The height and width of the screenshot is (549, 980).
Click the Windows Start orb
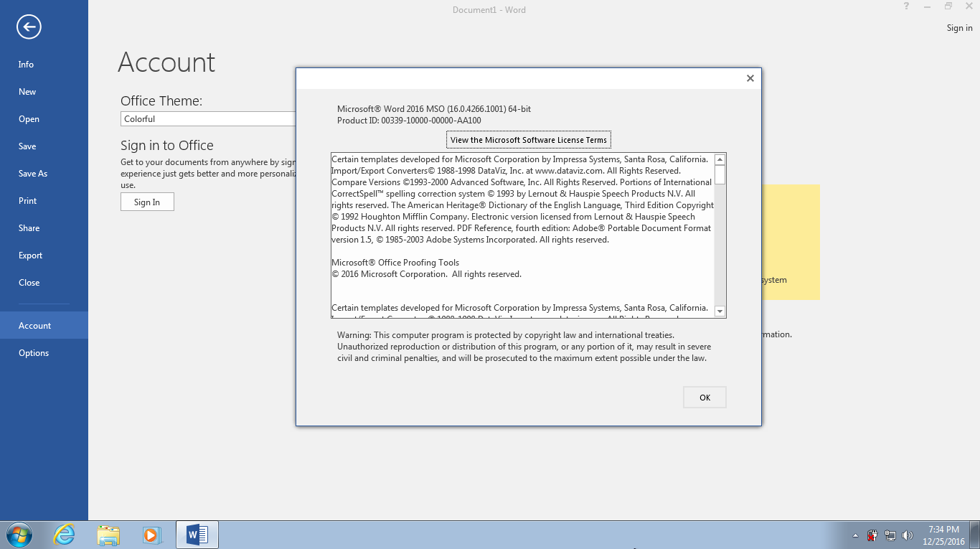tap(19, 535)
